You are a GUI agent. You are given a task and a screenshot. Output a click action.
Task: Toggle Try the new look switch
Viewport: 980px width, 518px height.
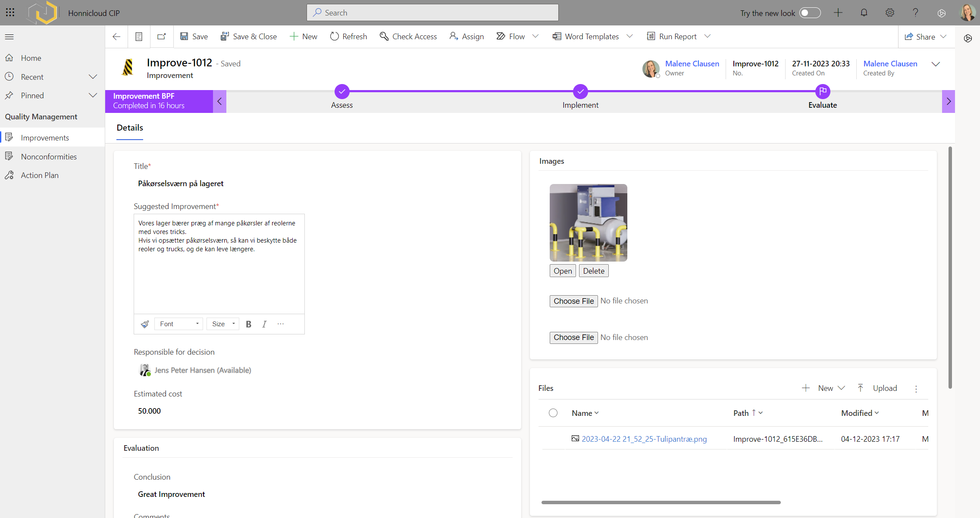click(810, 12)
